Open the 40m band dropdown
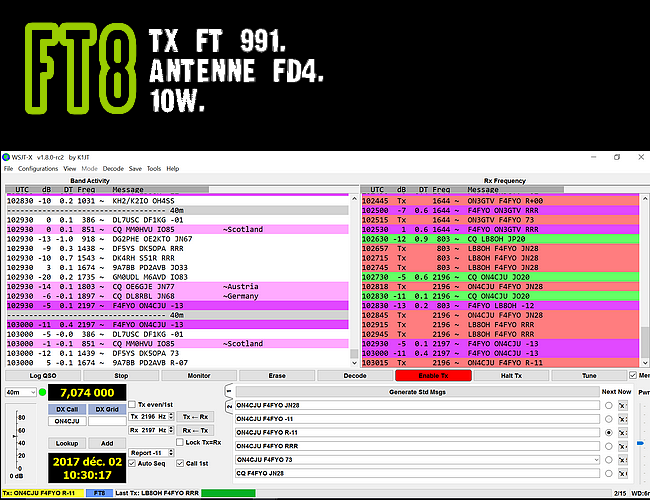Viewport: 650px width, 500px height. point(21,392)
